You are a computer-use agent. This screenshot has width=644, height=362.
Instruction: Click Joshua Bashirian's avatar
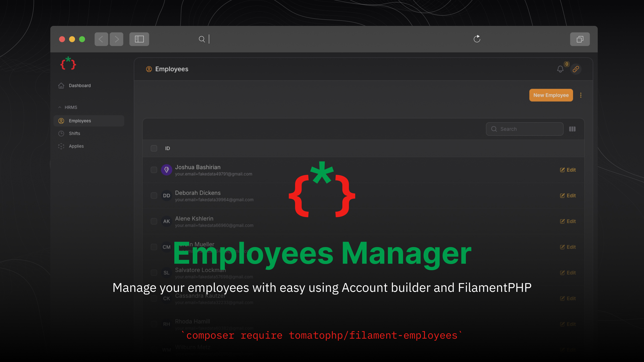(x=166, y=170)
